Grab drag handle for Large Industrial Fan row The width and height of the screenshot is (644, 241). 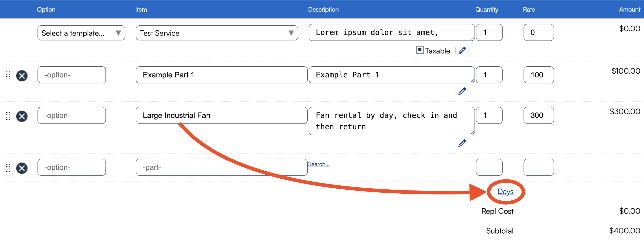coord(8,116)
